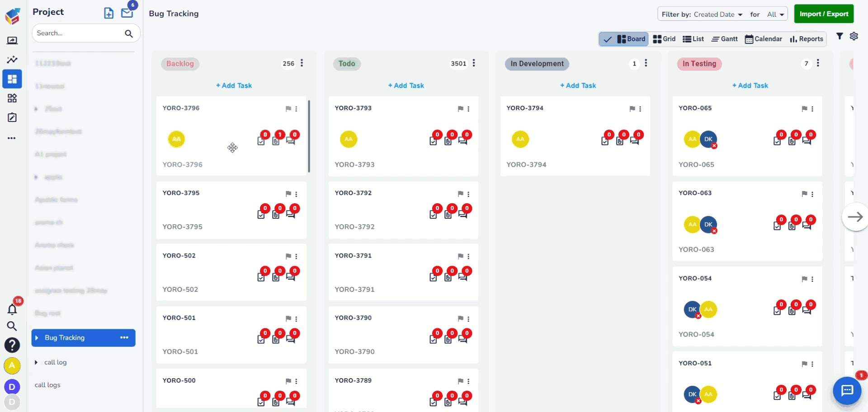The image size is (868, 412).
Task: Switch to Gantt view
Action: click(x=725, y=39)
